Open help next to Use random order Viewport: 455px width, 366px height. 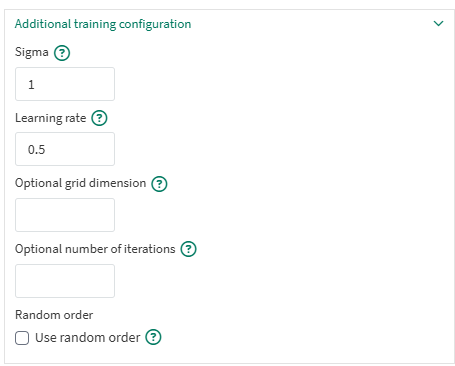pos(153,337)
